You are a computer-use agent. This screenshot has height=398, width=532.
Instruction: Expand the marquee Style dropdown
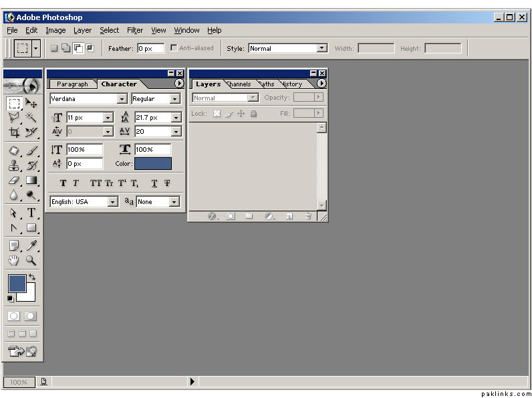point(321,48)
